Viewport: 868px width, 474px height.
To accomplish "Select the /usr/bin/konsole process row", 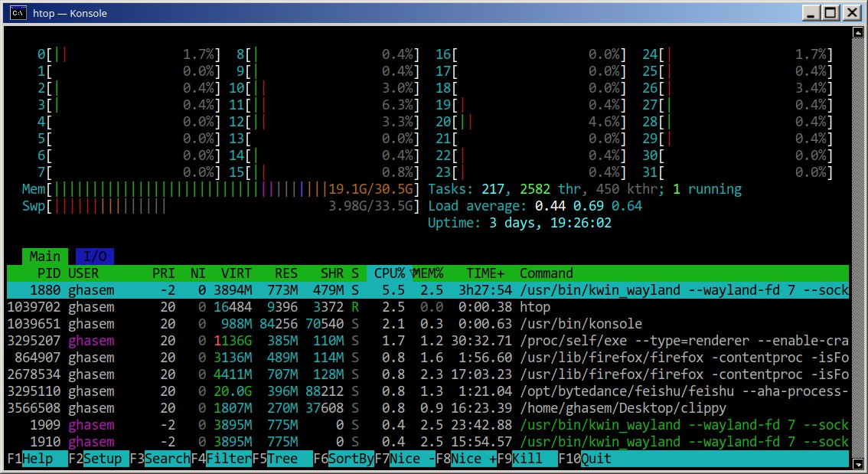I will [x=427, y=324].
